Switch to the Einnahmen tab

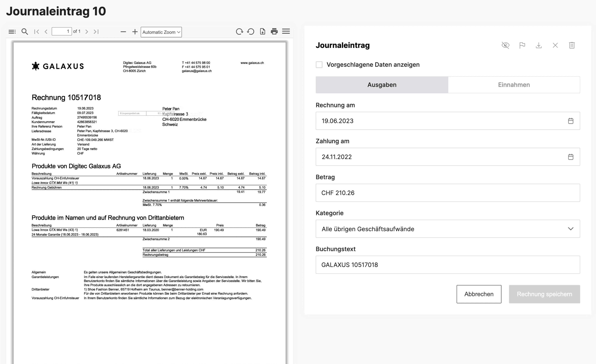pyautogui.click(x=514, y=85)
